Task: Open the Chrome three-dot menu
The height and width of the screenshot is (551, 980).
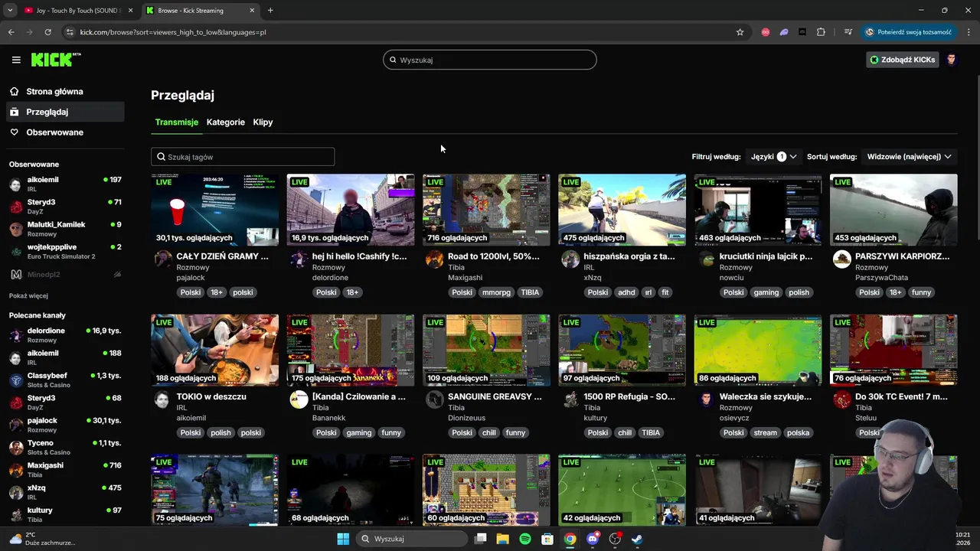Action: [969, 32]
